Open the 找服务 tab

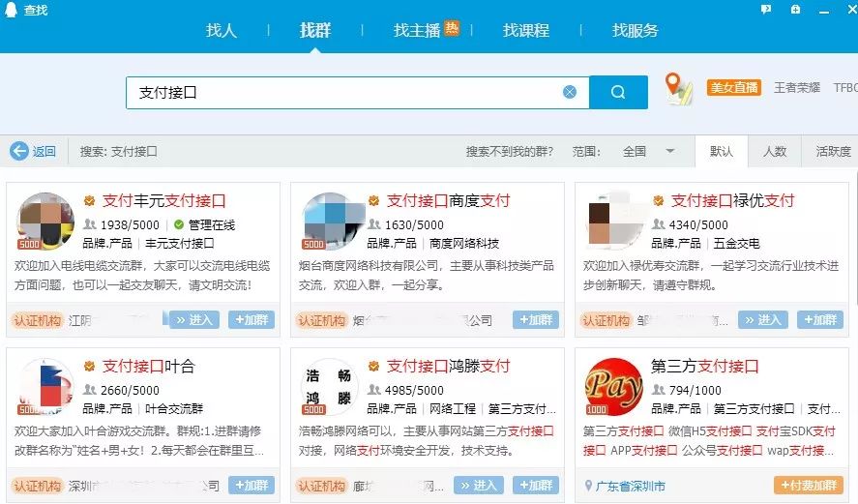point(635,30)
